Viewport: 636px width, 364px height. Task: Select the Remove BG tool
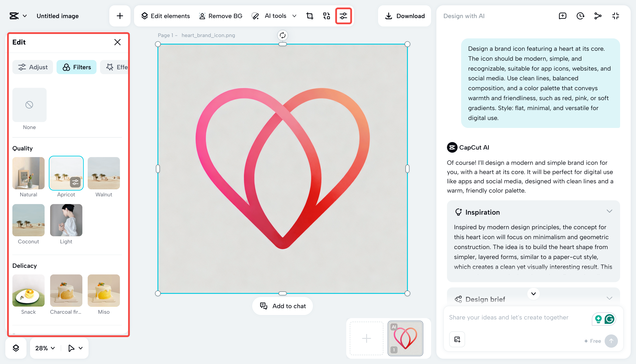220,16
